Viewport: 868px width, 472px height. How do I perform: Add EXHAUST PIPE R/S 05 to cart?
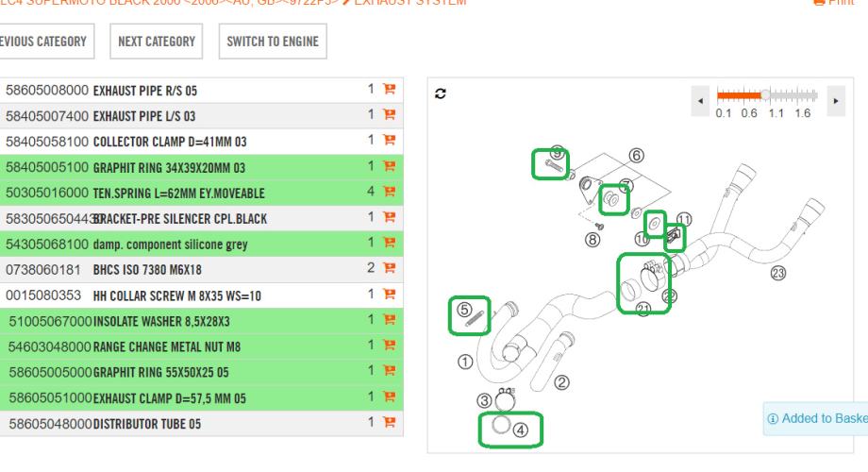click(x=387, y=92)
